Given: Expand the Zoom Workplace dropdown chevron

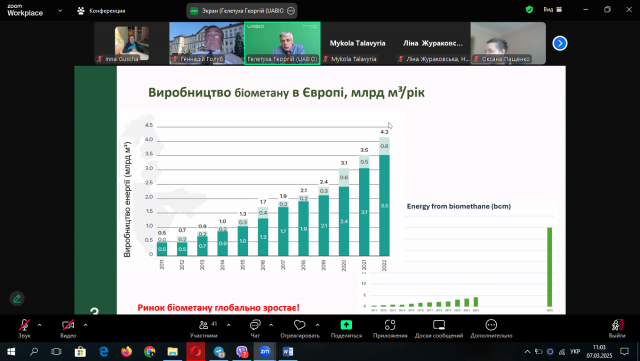Looking at the screenshot, I should (60, 11).
